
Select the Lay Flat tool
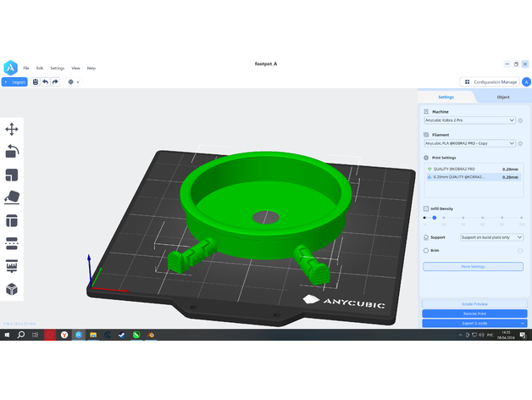[12, 197]
